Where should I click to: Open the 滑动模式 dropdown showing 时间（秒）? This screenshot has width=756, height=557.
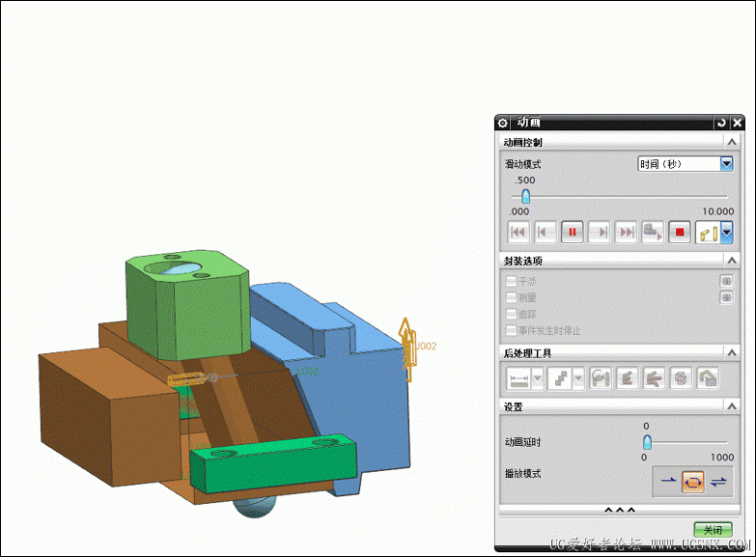686,164
